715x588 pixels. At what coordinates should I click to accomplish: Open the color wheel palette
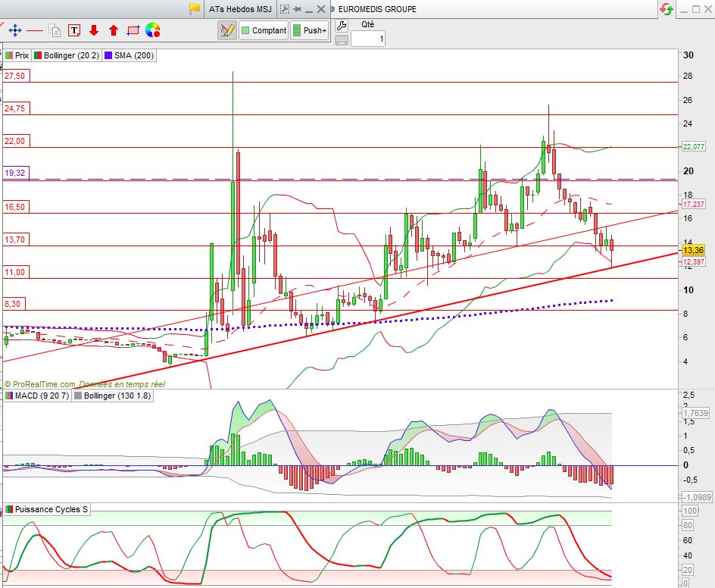pos(153,30)
